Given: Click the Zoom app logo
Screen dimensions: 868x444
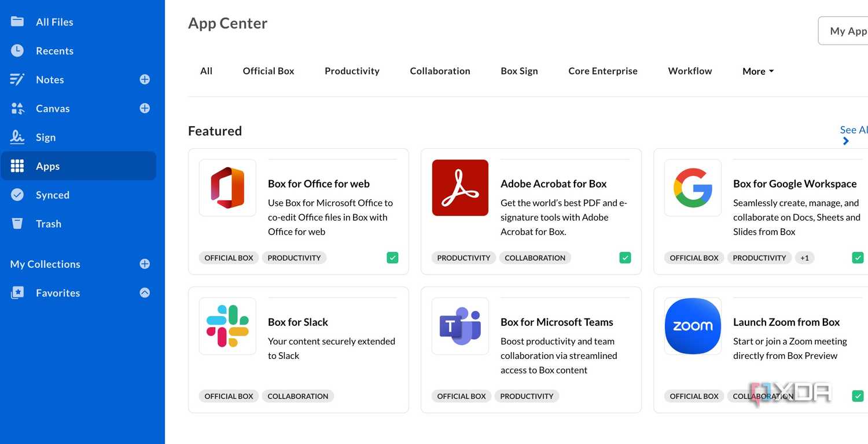Looking at the screenshot, I should tap(693, 326).
